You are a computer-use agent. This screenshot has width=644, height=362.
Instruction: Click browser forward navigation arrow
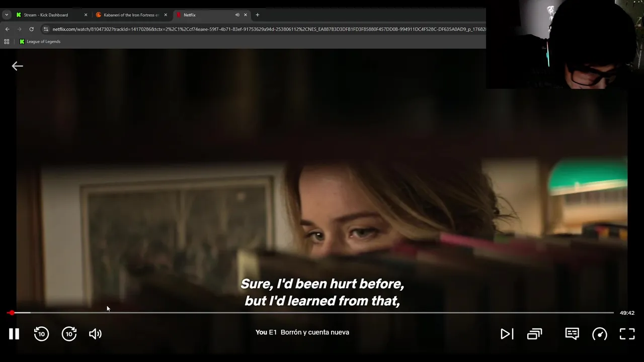tap(20, 29)
